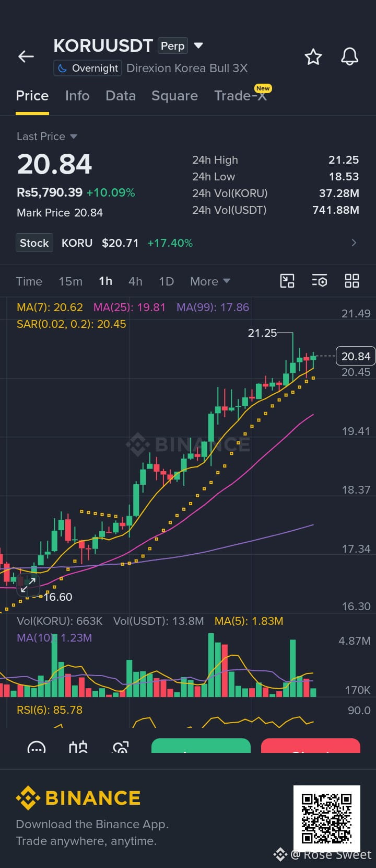Screen dimensions: 376x868
Task: Tap the 24h High value 21.25
Action: point(344,160)
